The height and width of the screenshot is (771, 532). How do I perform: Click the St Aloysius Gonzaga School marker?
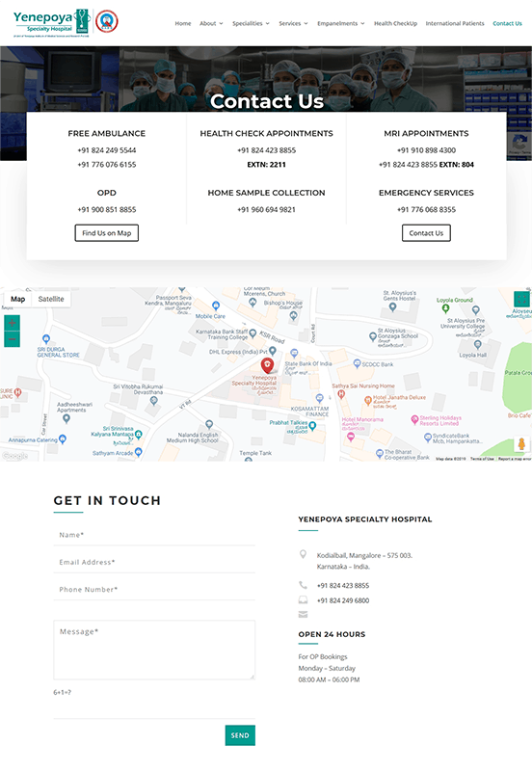[x=373, y=336]
